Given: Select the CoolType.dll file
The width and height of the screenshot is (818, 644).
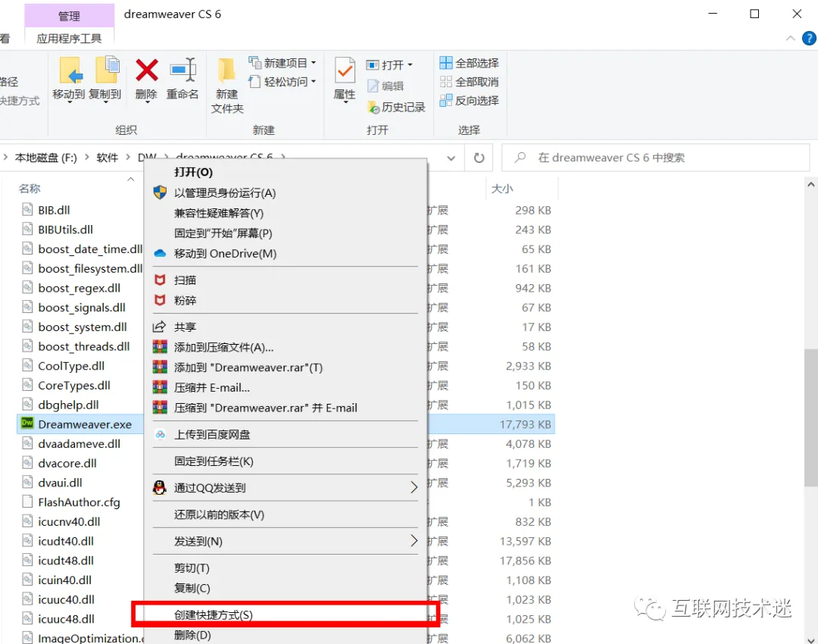Looking at the screenshot, I should (x=71, y=366).
